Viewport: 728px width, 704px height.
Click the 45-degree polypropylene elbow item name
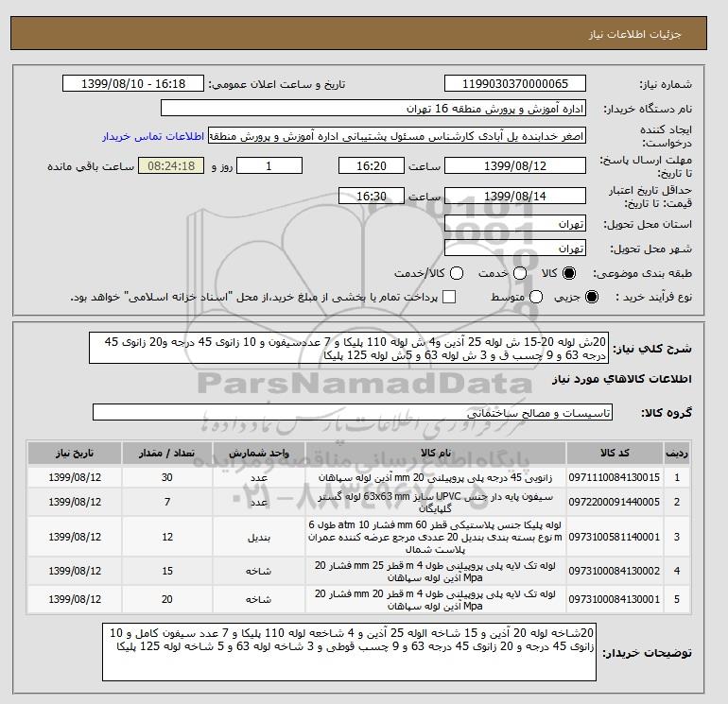click(436, 477)
